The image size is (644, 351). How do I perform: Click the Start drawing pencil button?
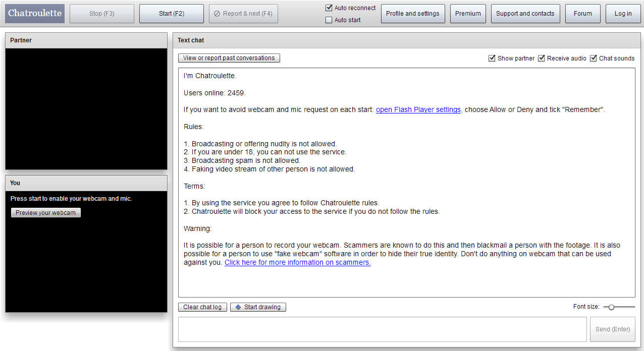coord(258,307)
